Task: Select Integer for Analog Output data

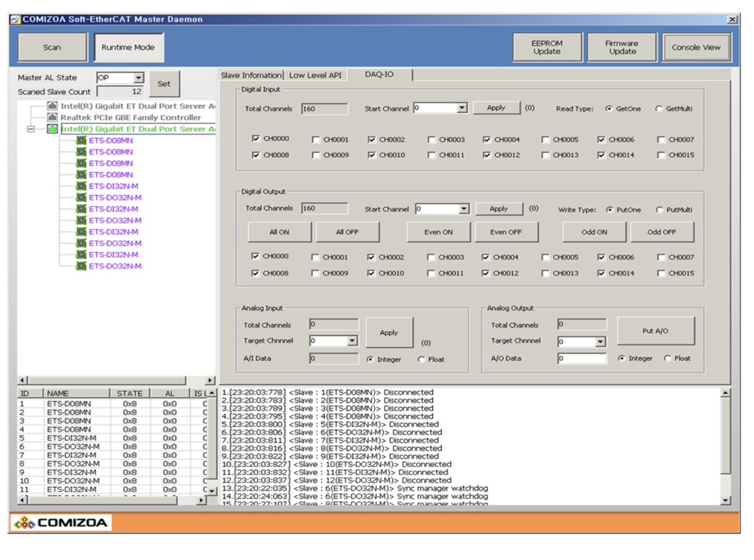Action: [x=621, y=358]
